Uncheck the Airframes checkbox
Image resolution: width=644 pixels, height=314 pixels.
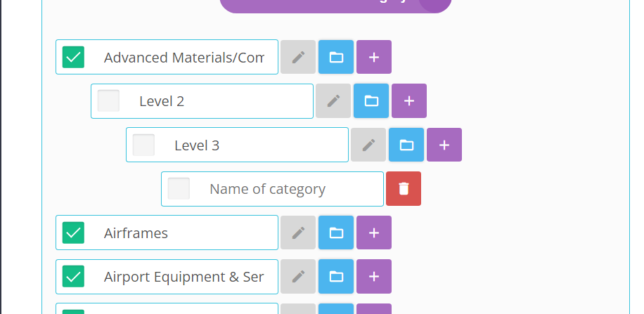(x=73, y=233)
